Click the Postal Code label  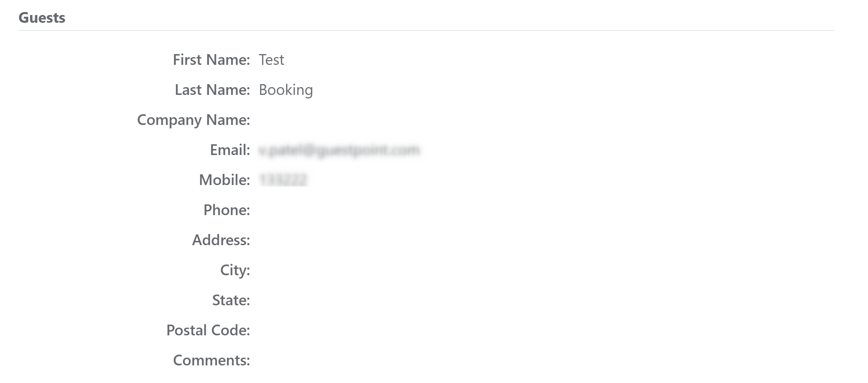tap(208, 330)
